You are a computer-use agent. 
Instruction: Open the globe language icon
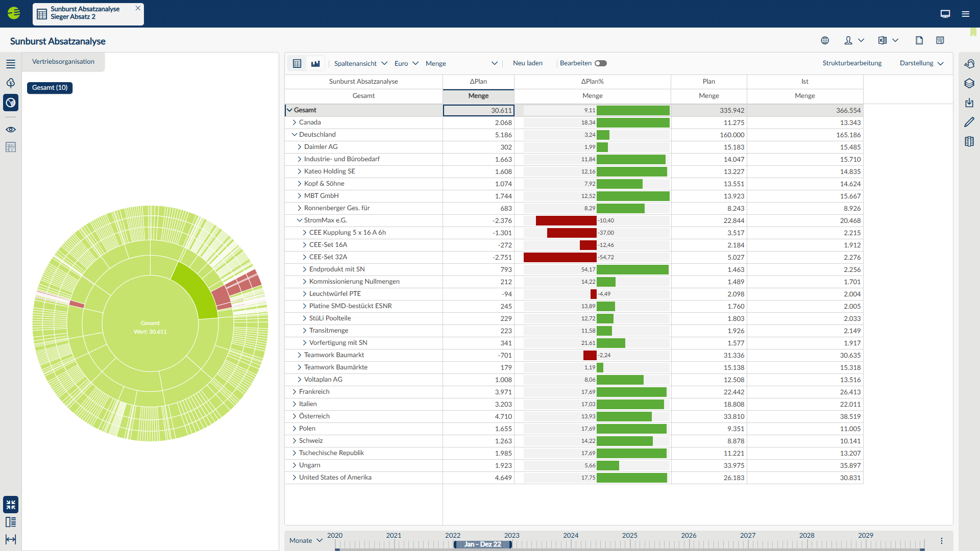coord(825,40)
